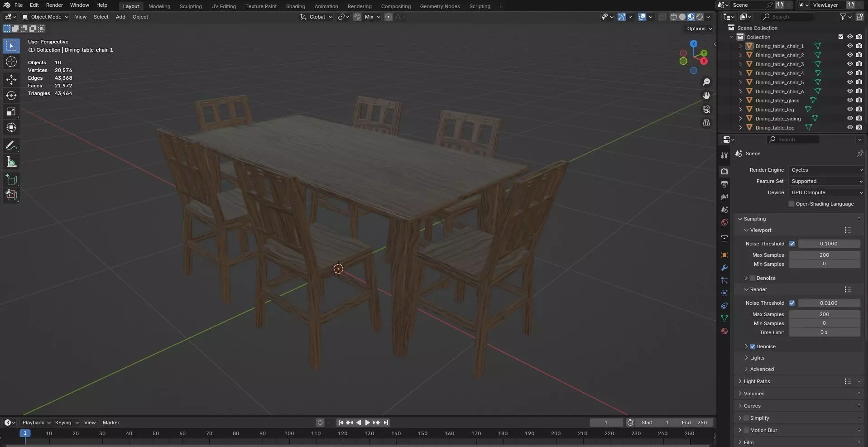Select the Scale tool

click(11, 111)
